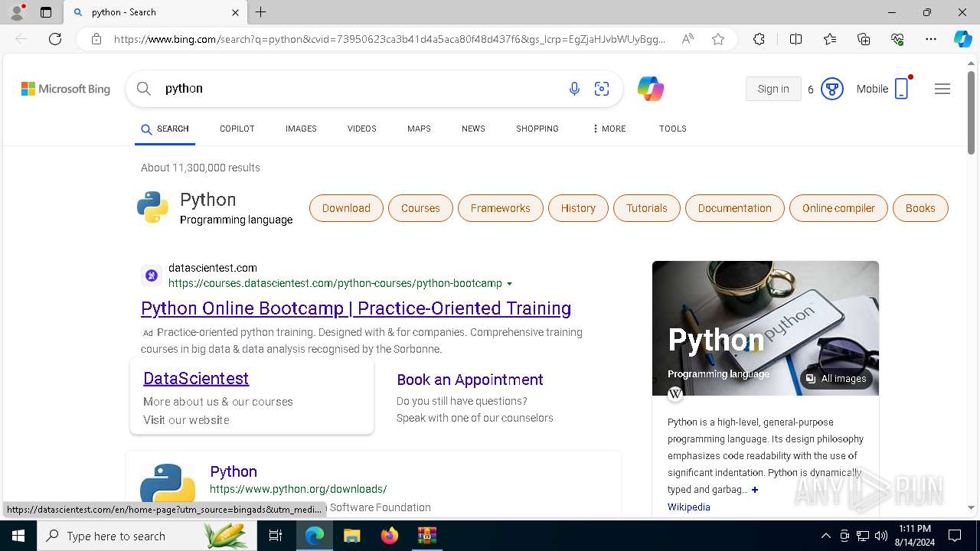Click the browser address bar URL
Viewport: 980px width, 551px height.
[390, 39]
